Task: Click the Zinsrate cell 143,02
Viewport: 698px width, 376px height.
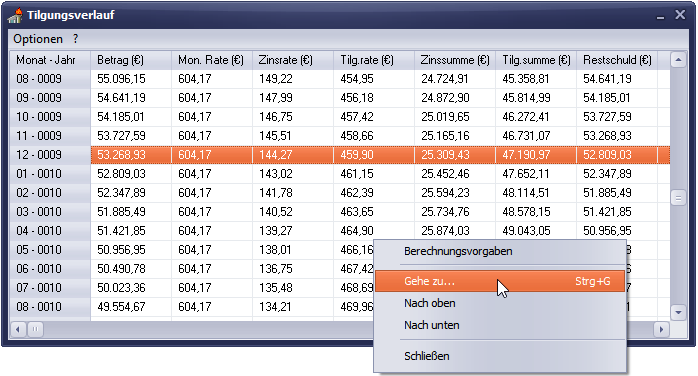Action: 293,174
